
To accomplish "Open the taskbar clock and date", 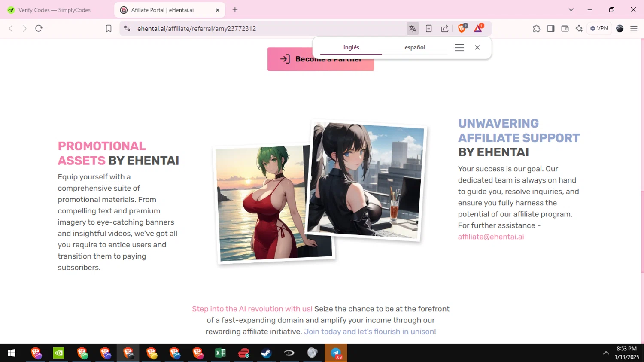I will [x=626, y=353].
